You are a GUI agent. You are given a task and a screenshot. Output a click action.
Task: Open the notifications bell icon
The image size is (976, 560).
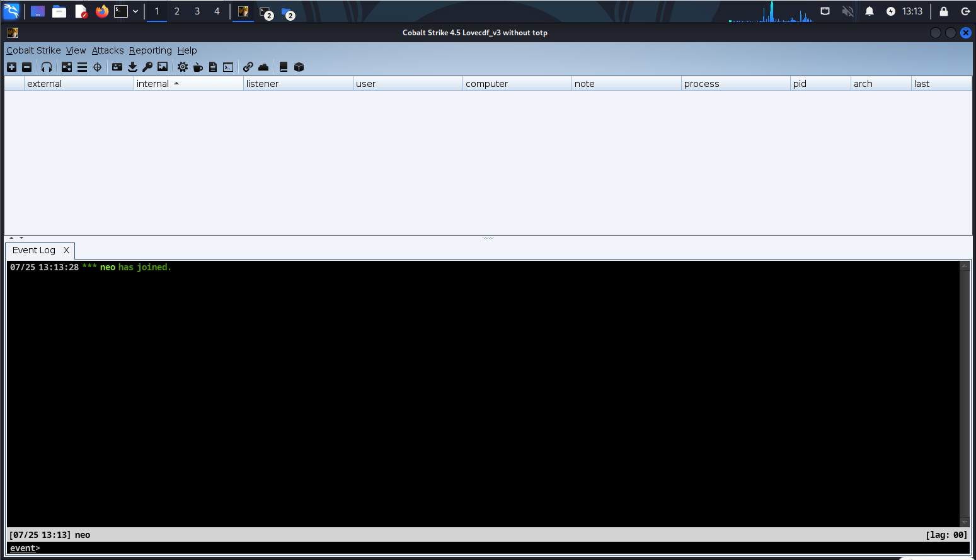tap(870, 11)
